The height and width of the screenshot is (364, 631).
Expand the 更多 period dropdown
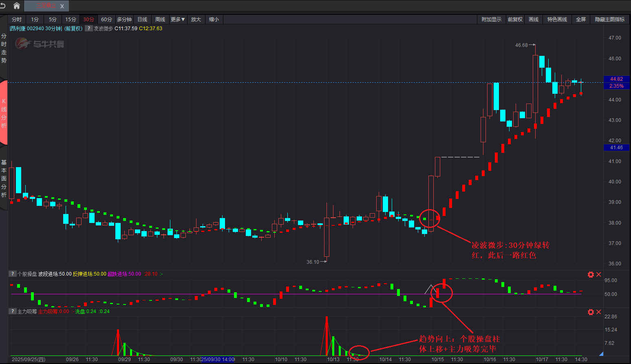[178, 20]
